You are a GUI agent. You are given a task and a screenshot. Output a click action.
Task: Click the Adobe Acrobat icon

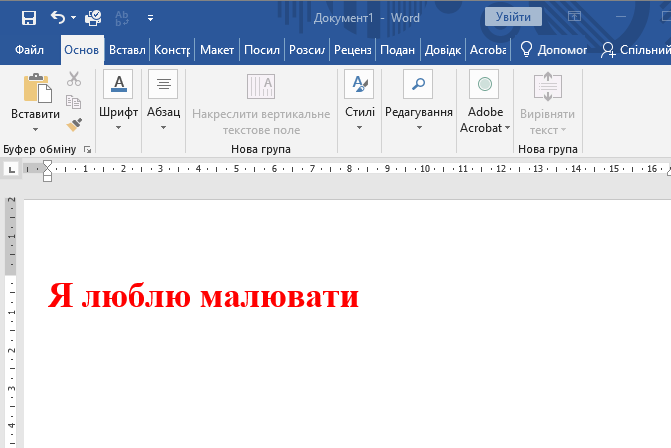point(484,84)
